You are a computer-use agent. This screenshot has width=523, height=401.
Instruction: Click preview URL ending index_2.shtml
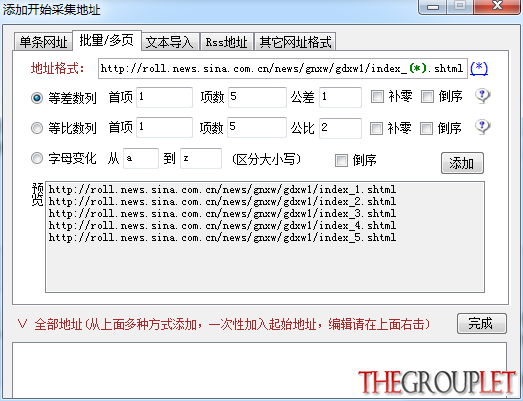222,202
